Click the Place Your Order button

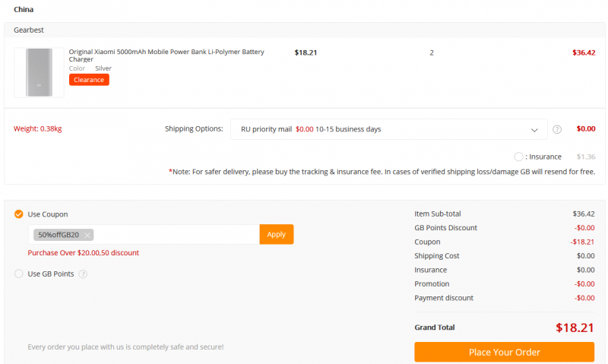click(x=504, y=352)
